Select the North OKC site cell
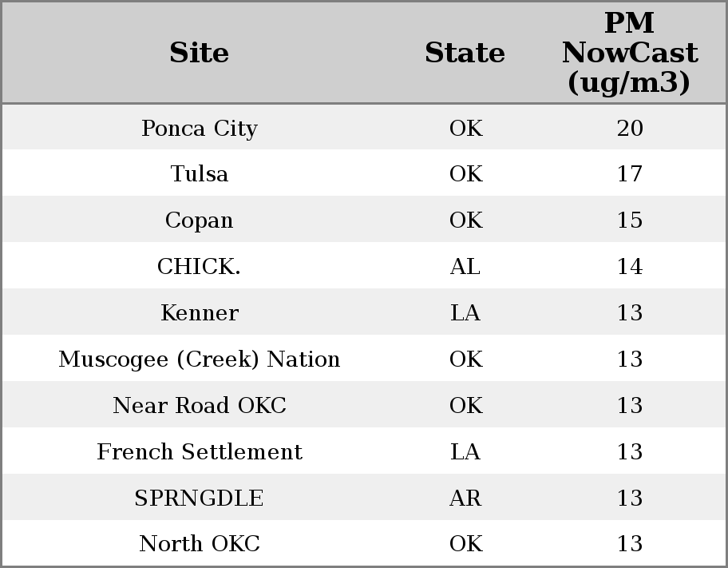 pos(199,544)
